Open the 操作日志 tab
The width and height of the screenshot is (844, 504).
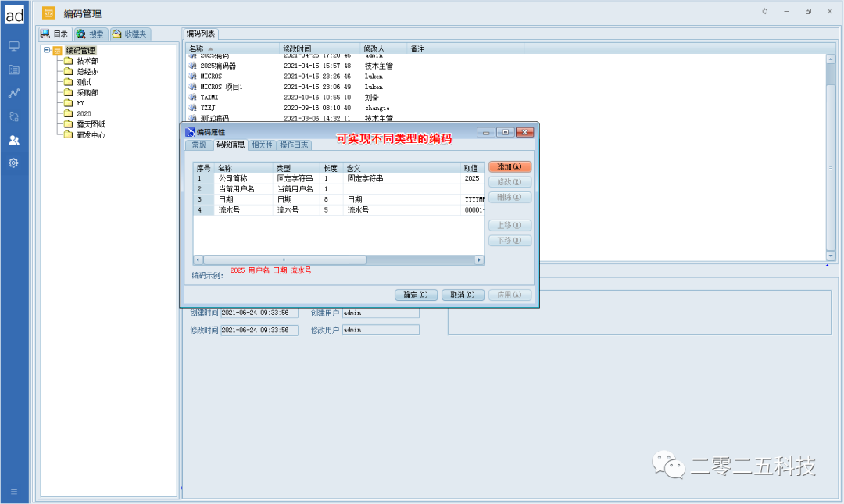(294, 145)
